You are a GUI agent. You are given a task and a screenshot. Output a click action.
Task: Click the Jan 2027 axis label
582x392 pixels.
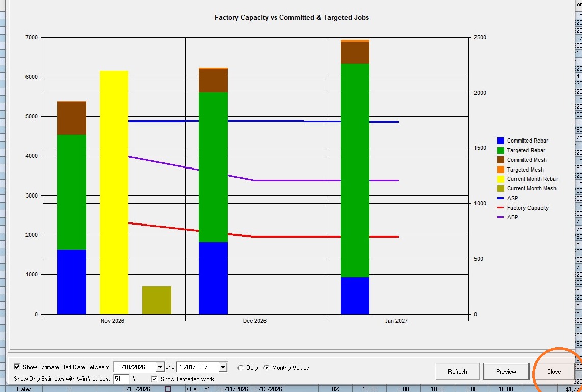(396, 321)
